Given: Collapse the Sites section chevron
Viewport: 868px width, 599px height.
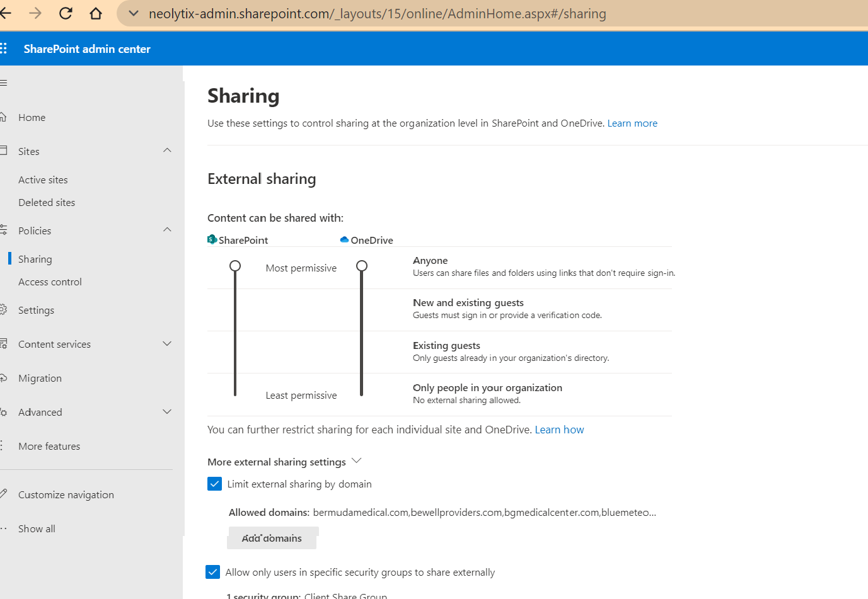Looking at the screenshot, I should 167,151.
